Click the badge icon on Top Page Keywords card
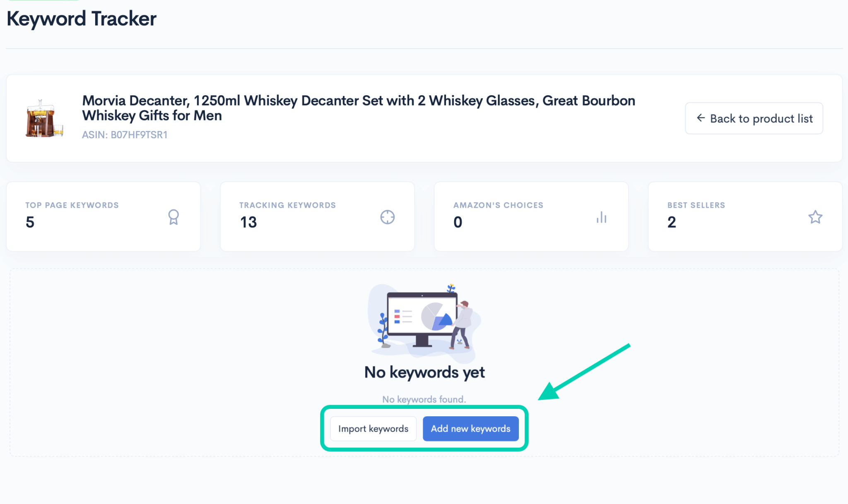 pos(173,217)
